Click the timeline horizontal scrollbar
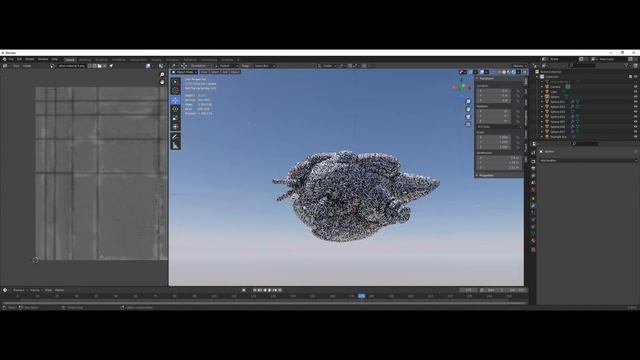Image resolution: width=640 pixels, height=360 pixels. click(264, 303)
